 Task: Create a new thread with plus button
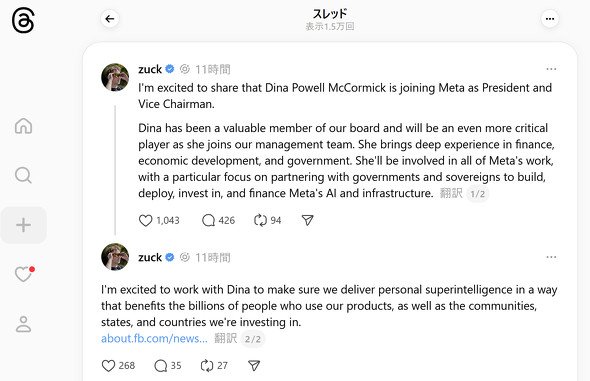pos(23,225)
